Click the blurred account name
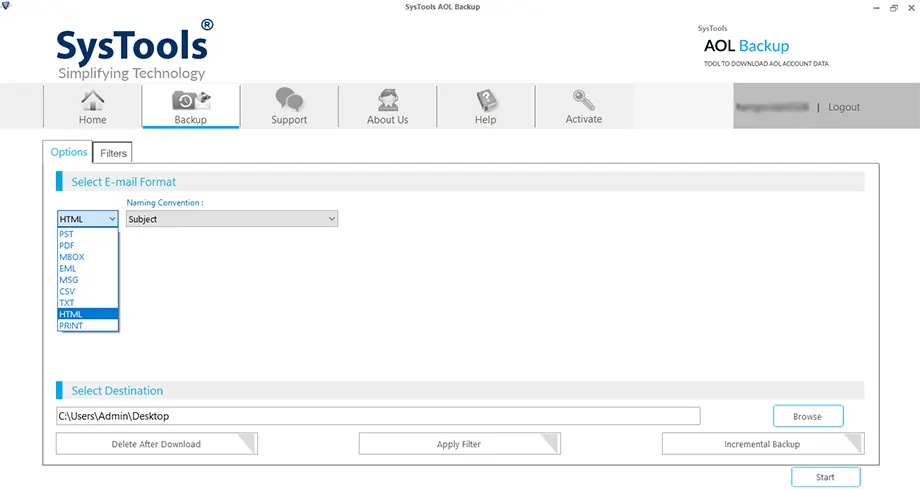This screenshot has width=920, height=489. click(772, 107)
